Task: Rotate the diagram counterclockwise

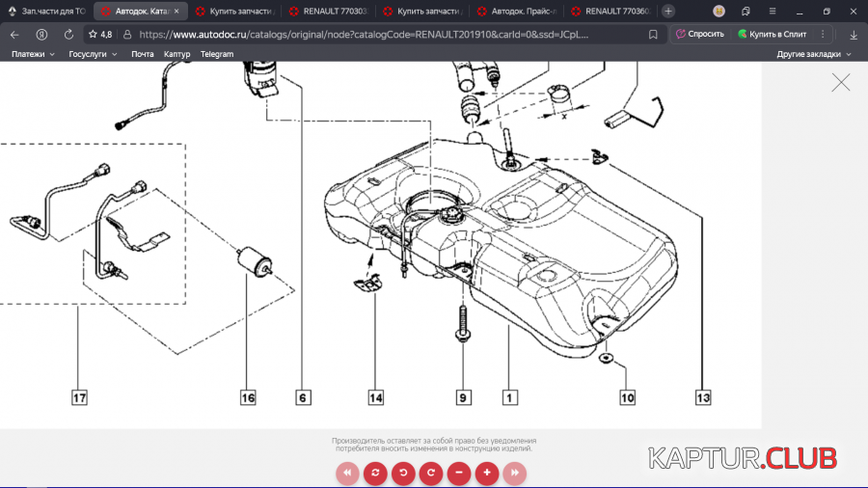Action: [x=403, y=474]
